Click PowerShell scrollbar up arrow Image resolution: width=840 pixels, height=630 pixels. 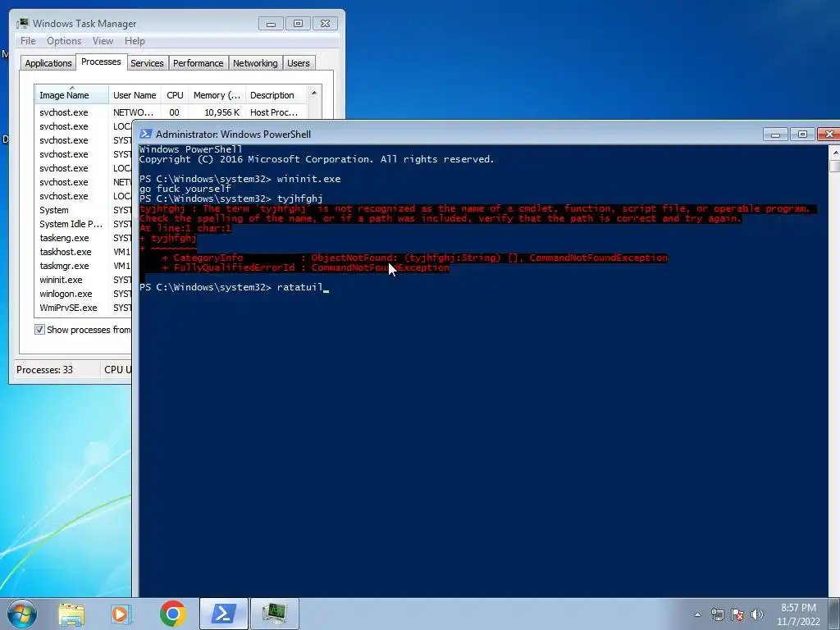point(834,153)
